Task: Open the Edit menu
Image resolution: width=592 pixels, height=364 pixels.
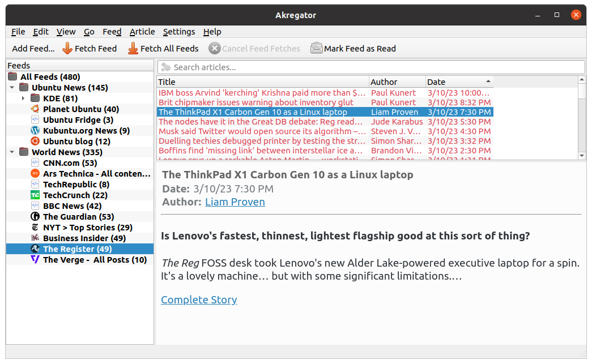Action: (41, 32)
